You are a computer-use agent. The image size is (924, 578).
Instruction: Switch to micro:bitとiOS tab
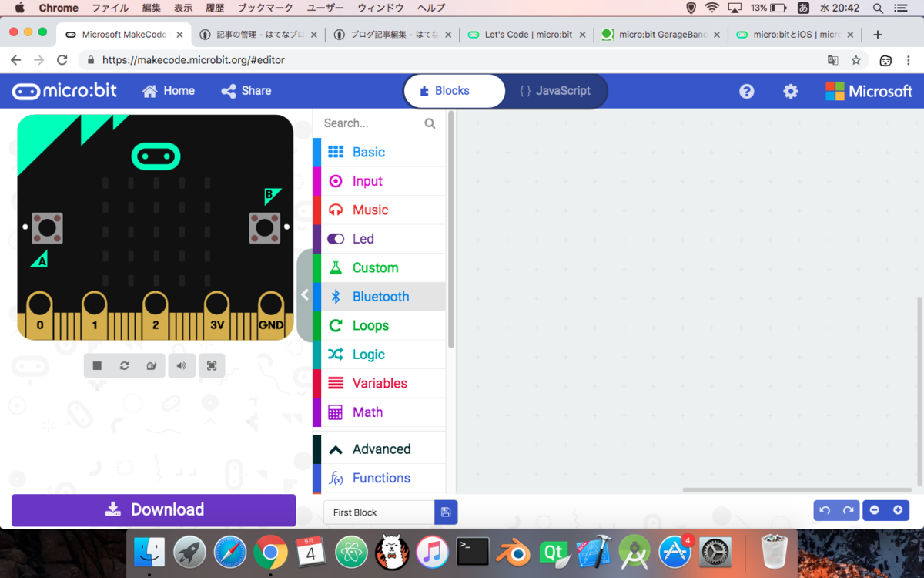(795, 35)
